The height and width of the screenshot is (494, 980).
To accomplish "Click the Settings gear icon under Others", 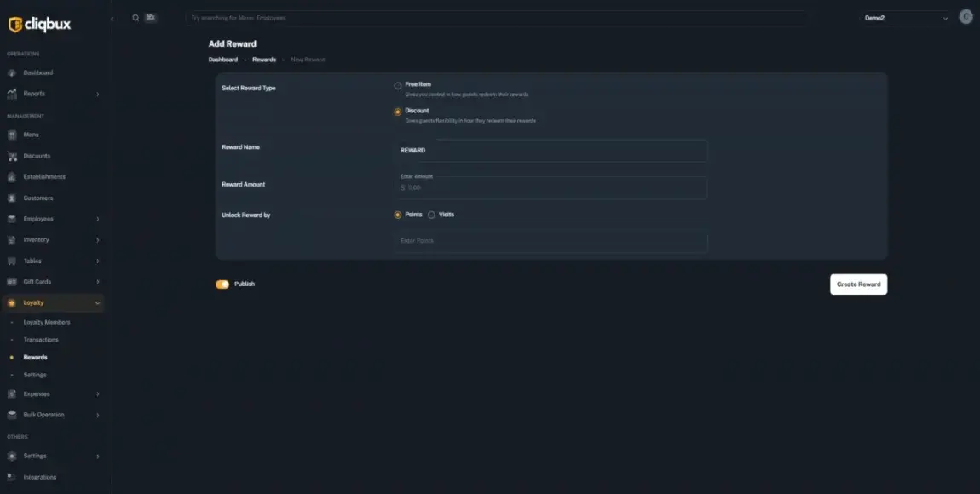I will pos(11,456).
